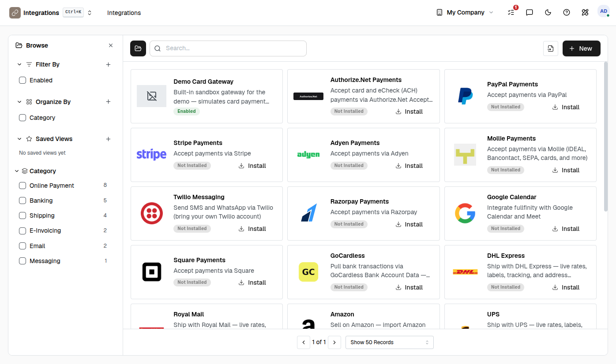The width and height of the screenshot is (616, 364).
Task: Collapse the Category facet section
Action: tap(17, 171)
